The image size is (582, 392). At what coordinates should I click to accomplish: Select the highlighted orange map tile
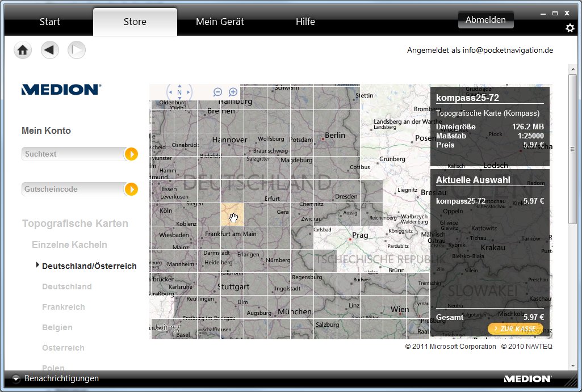click(232, 214)
